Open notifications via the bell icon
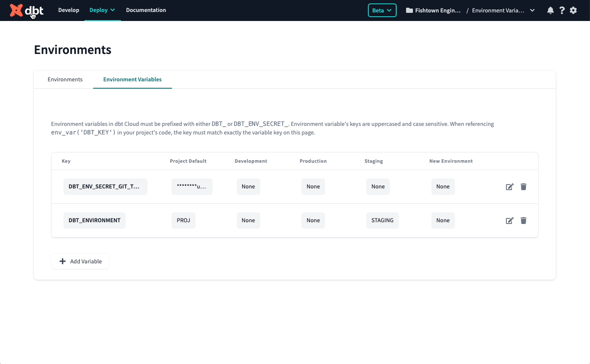 pos(551,10)
